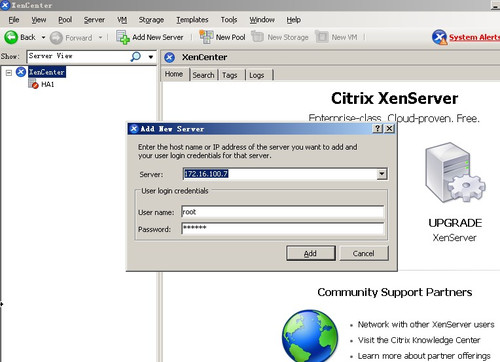The width and height of the screenshot is (500, 362).
Task: Click the Add New Server dialog title icon
Action: (134, 129)
